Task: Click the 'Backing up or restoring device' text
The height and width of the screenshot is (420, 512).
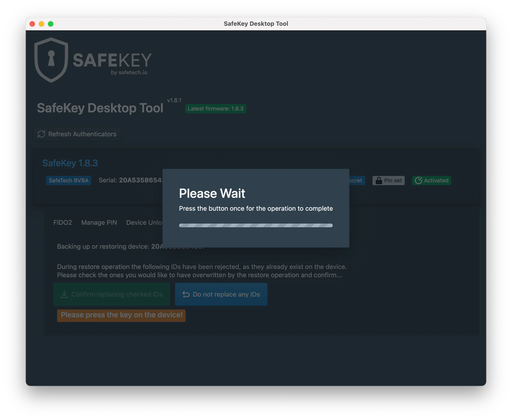Action: (103, 246)
